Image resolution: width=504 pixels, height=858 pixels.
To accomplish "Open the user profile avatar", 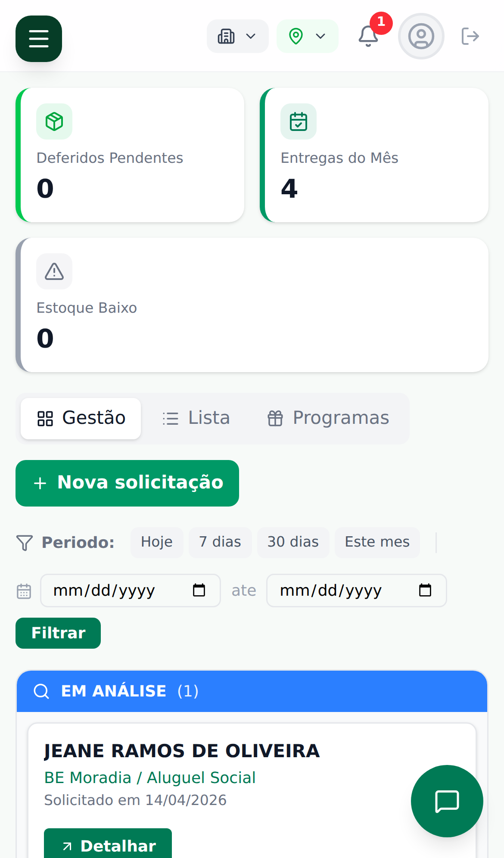I will pos(421,36).
